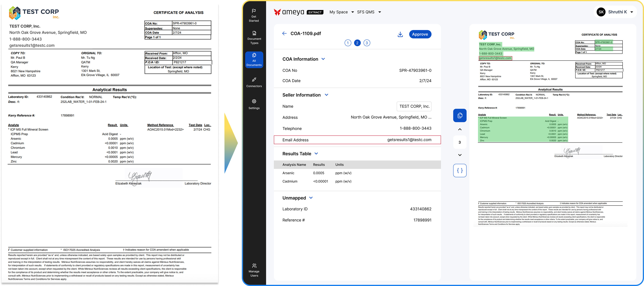
Task: Go back from COA-1109.pdf
Action: pos(284,33)
